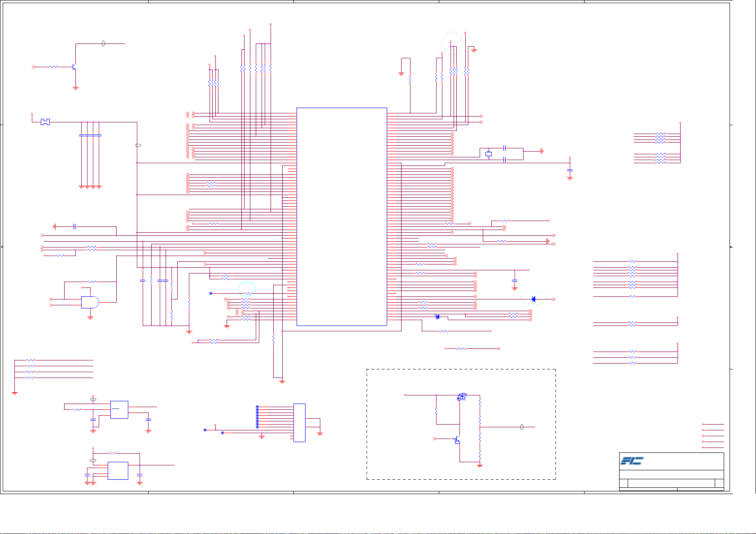The width and height of the screenshot is (756, 534).
Task: Select the horizontal capacitor with the left ground symbol
Action: (x=74, y=227)
